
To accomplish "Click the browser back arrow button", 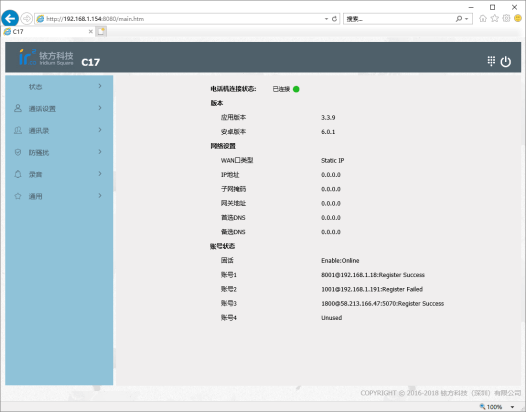I will (10, 18).
